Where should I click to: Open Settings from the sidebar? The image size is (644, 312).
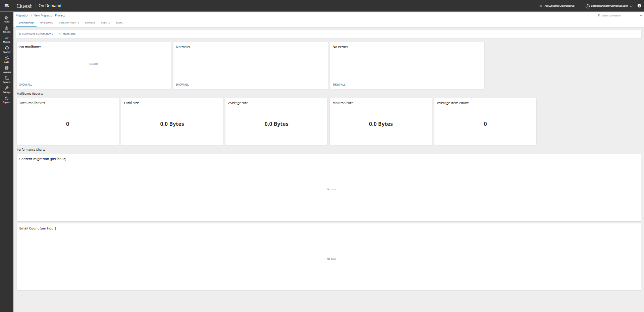pyautogui.click(x=7, y=90)
